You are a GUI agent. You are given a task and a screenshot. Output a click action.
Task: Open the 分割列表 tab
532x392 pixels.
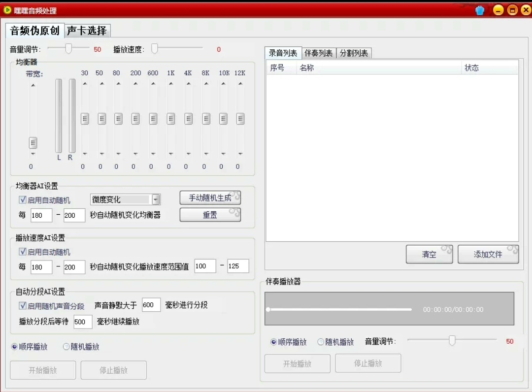[x=354, y=53]
